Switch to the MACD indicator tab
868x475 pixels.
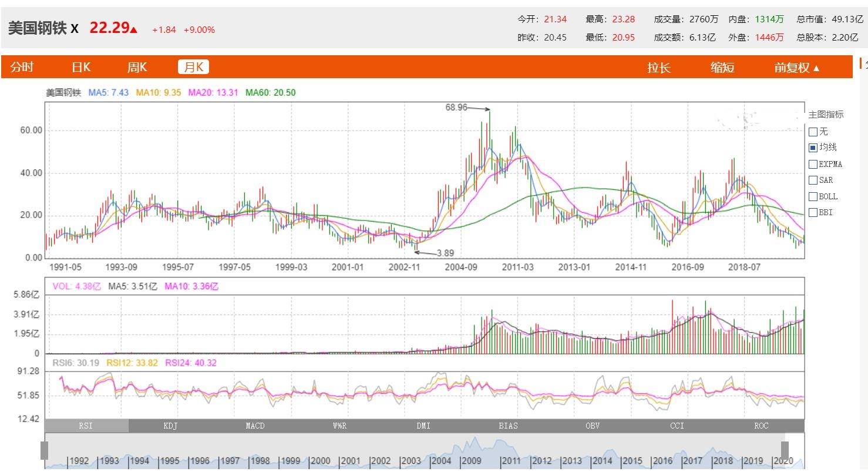click(x=255, y=426)
